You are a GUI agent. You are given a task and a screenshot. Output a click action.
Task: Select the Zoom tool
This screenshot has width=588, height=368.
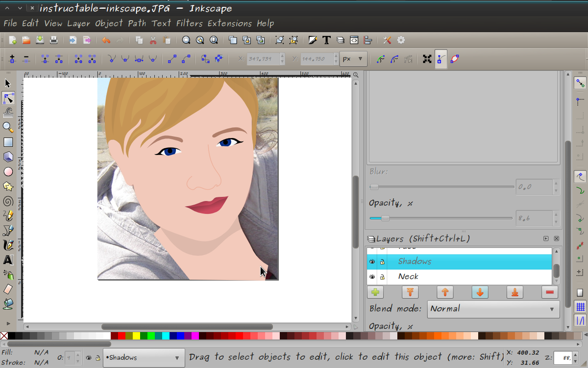[x=7, y=127]
